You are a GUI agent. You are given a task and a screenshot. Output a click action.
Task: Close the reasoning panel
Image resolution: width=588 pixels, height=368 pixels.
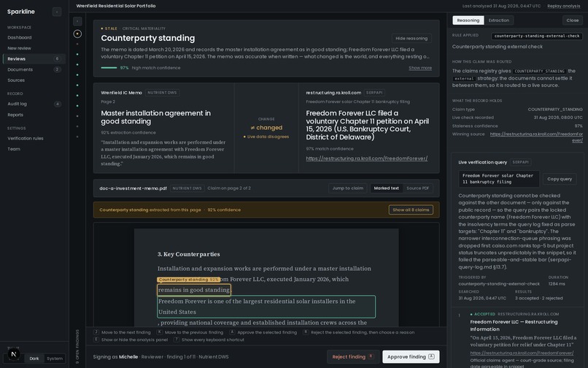[572, 20]
